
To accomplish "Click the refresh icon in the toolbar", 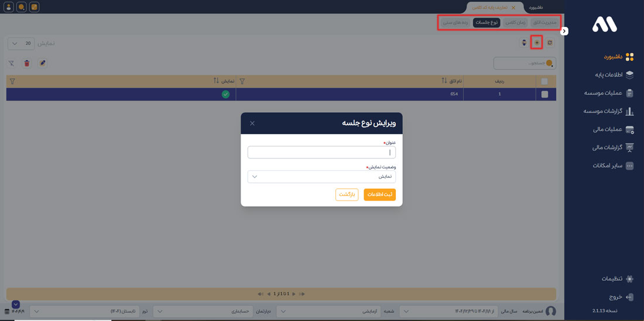I will [550, 43].
